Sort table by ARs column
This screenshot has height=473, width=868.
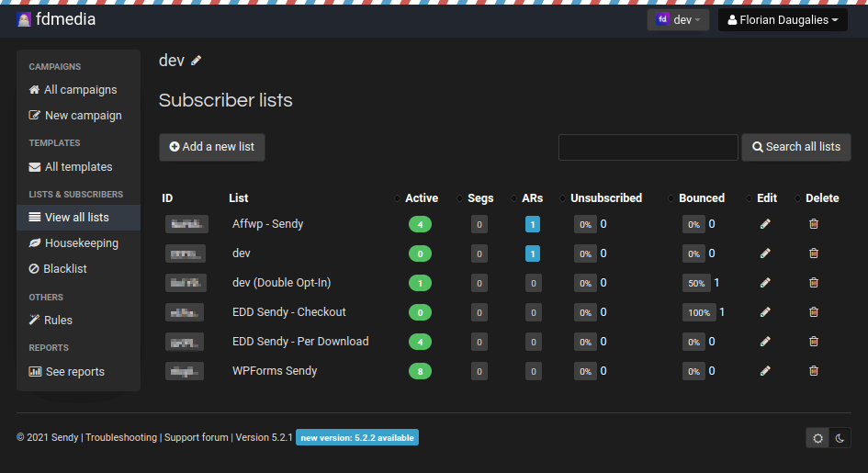pyautogui.click(x=532, y=198)
